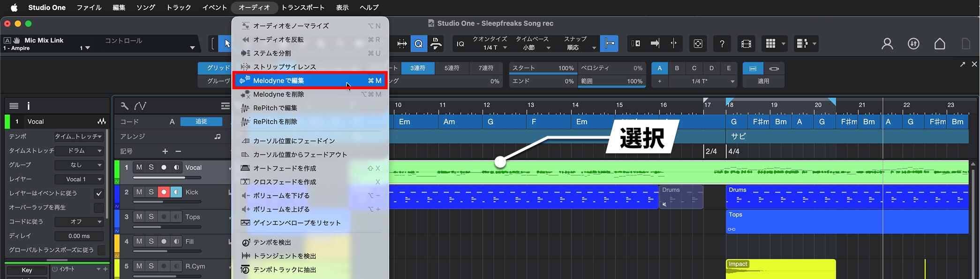Click the user account profile icon
The height and width of the screenshot is (279, 980).
(x=887, y=44)
